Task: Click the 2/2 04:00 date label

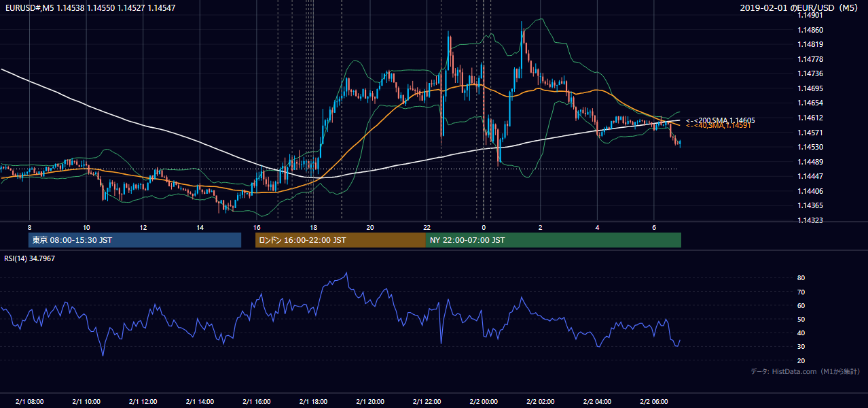Action: tap(598, 401)
